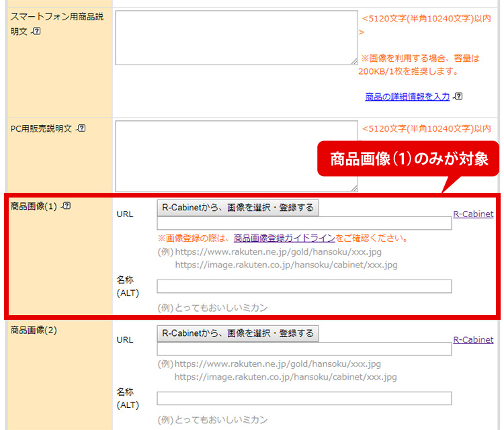Open R-Cabinet link in 商品画像(1) row
The image size is (504, 430).
(473, 214)
